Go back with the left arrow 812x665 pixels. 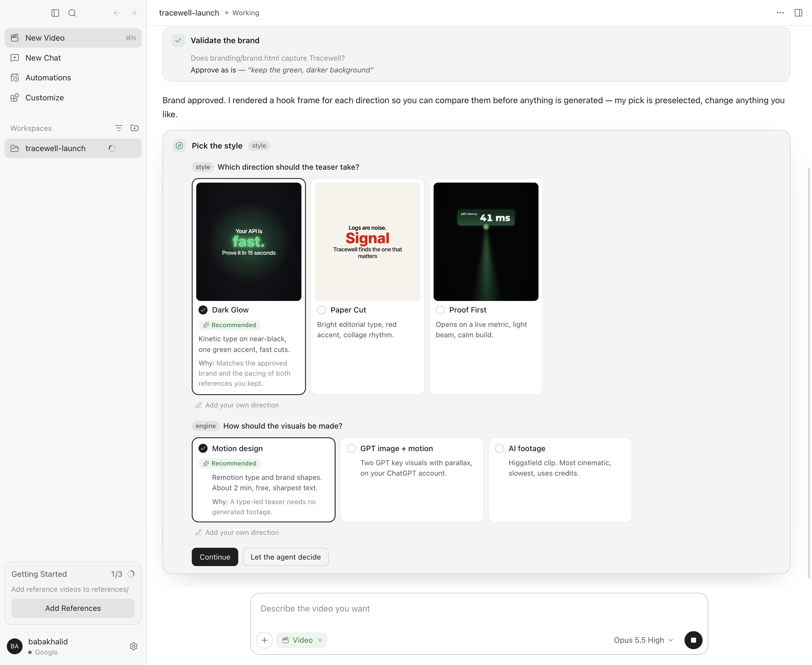pos(117,13)
